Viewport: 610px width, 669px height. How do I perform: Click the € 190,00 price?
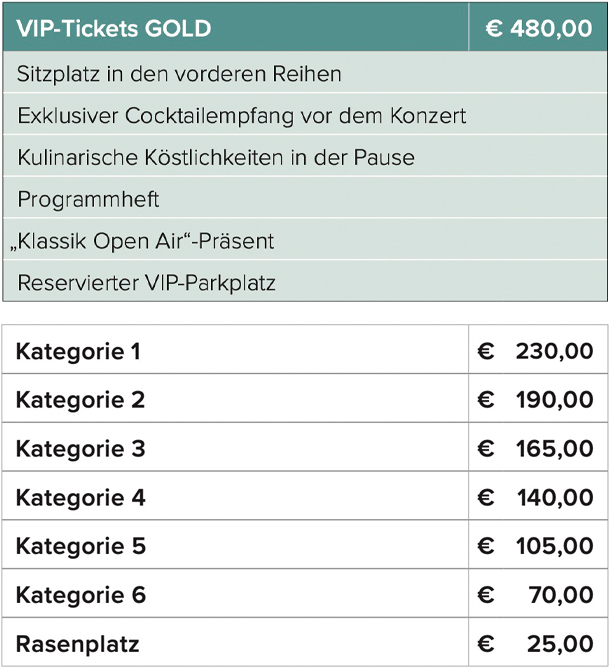pos(535,400)
